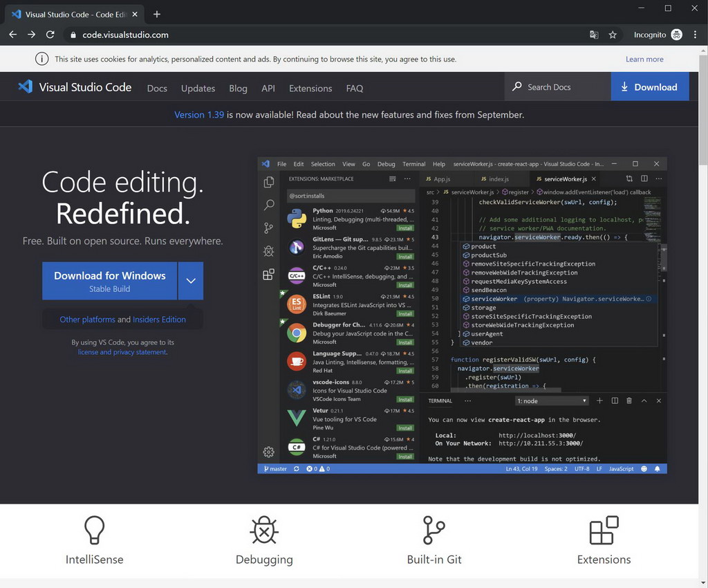This screenshot has width=708, height=588.
Task: Open the Blog nav item
Action: pos(238,88)
